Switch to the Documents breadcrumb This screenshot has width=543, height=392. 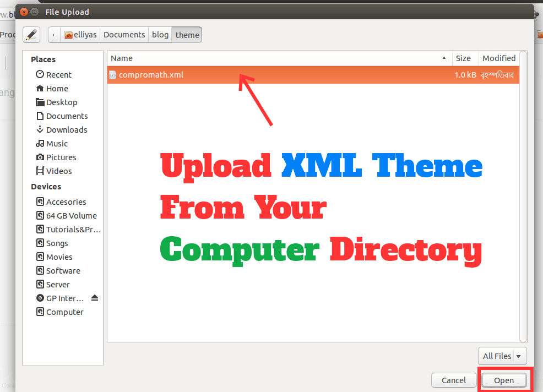[124, 34]
